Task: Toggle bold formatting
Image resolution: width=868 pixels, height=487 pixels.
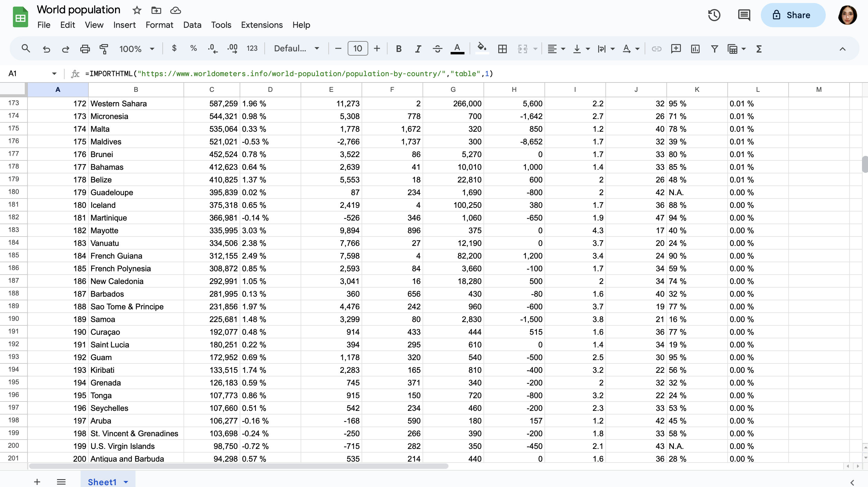Action: coord(399,49)
